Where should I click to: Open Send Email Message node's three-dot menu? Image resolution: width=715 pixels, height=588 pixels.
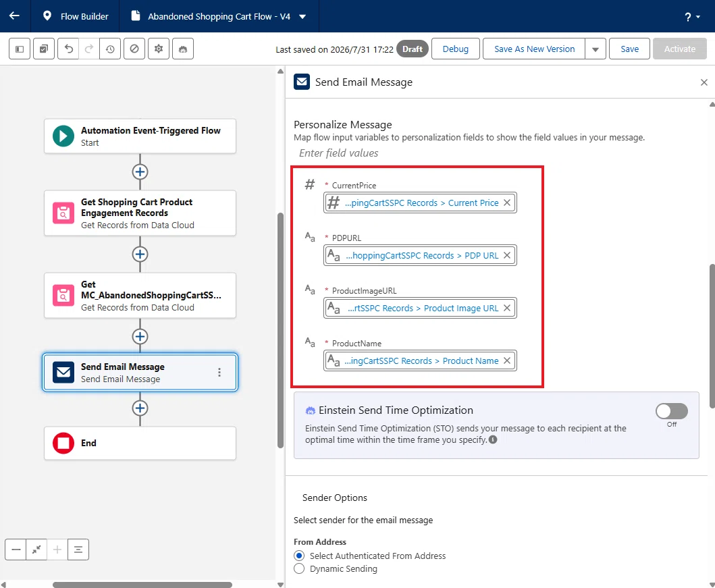(x=219, y=373)
